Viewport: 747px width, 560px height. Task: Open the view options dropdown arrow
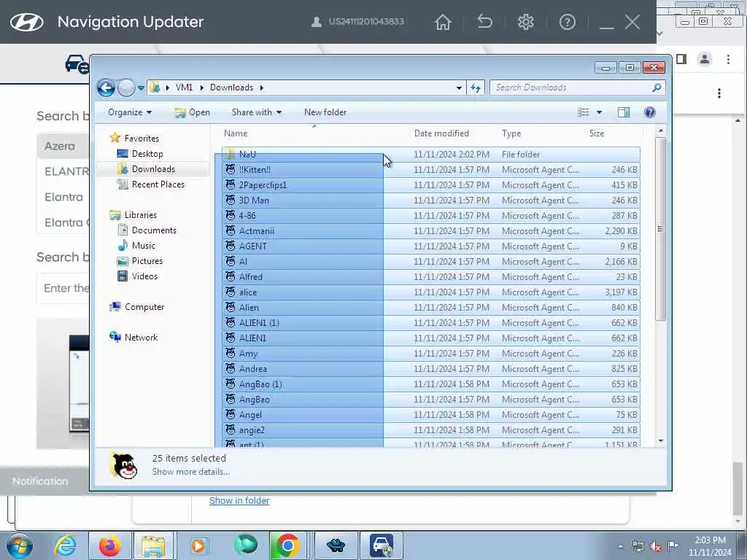pos(600,113)
